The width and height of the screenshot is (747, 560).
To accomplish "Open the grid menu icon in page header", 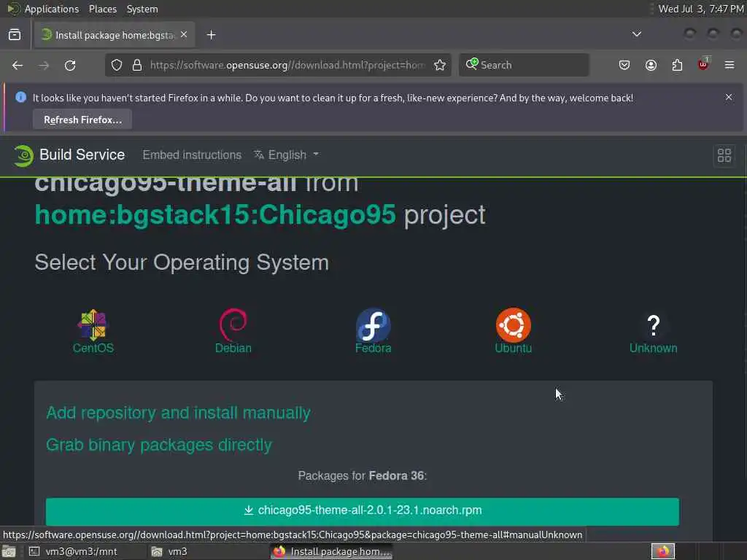I will coord(724,155).
